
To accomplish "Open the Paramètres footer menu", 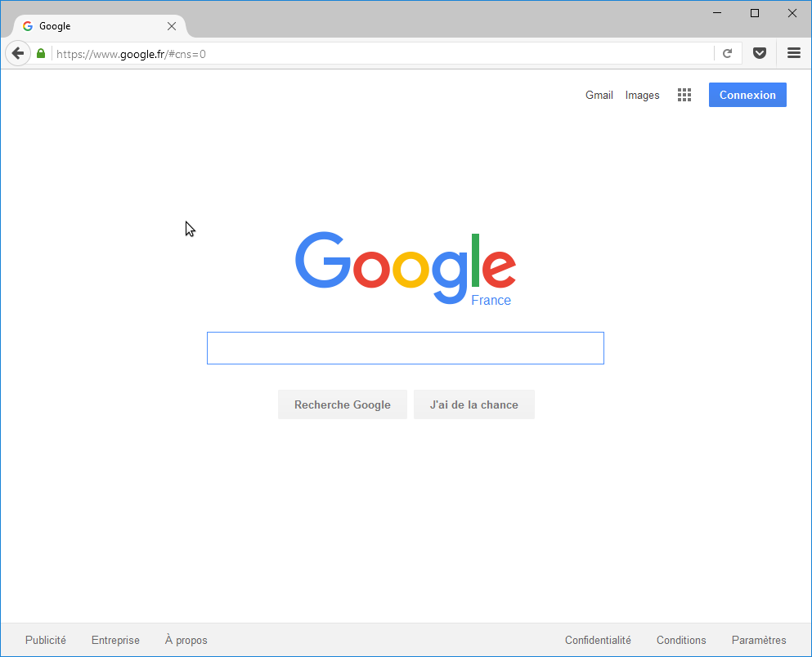I will point(759,640).
